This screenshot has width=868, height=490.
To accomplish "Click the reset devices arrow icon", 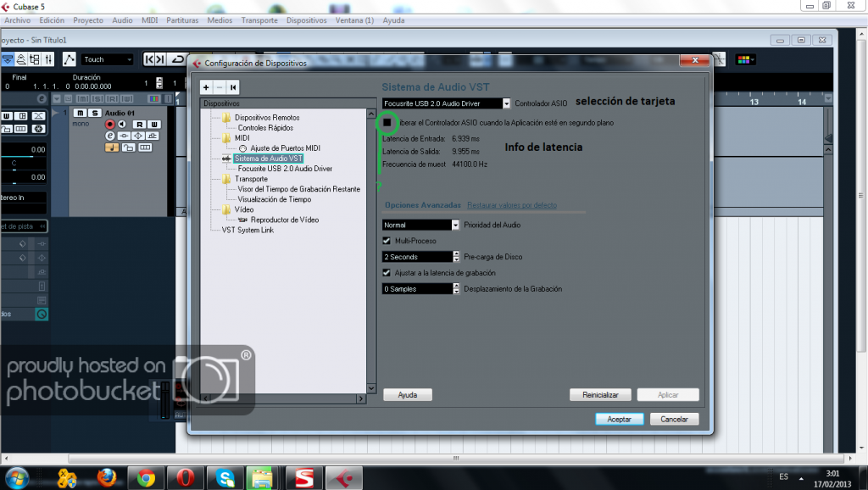I will 233,87.
